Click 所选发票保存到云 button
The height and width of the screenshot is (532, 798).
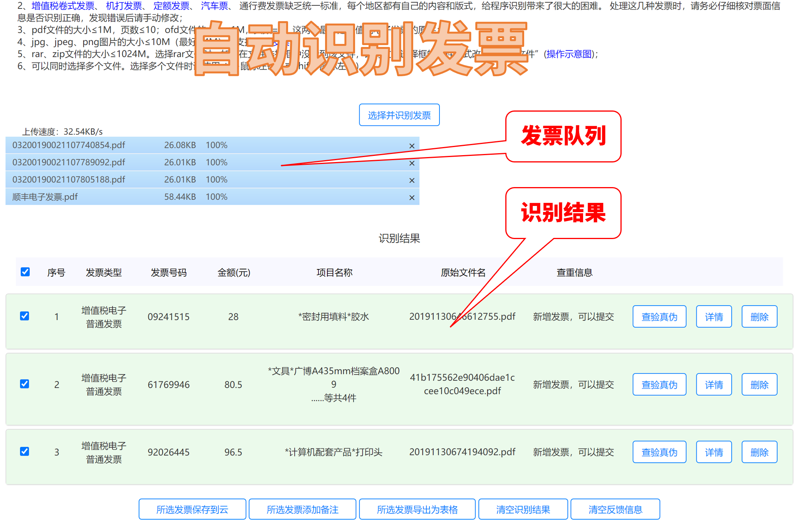tap(192, 509)
